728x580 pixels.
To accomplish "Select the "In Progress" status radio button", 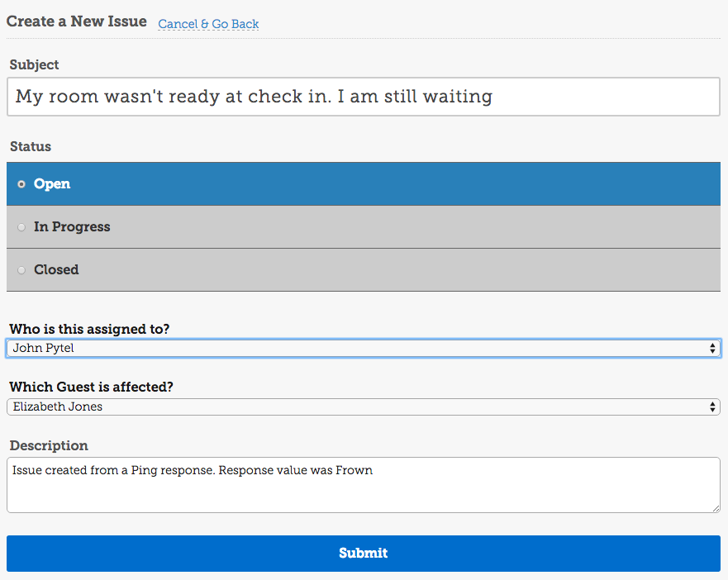I will point(21,226).
